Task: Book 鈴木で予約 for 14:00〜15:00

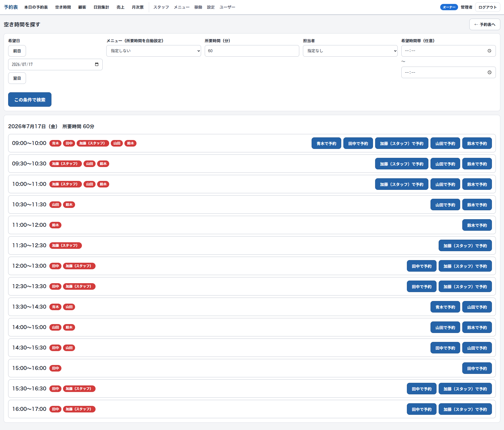Action: point(477,327)
